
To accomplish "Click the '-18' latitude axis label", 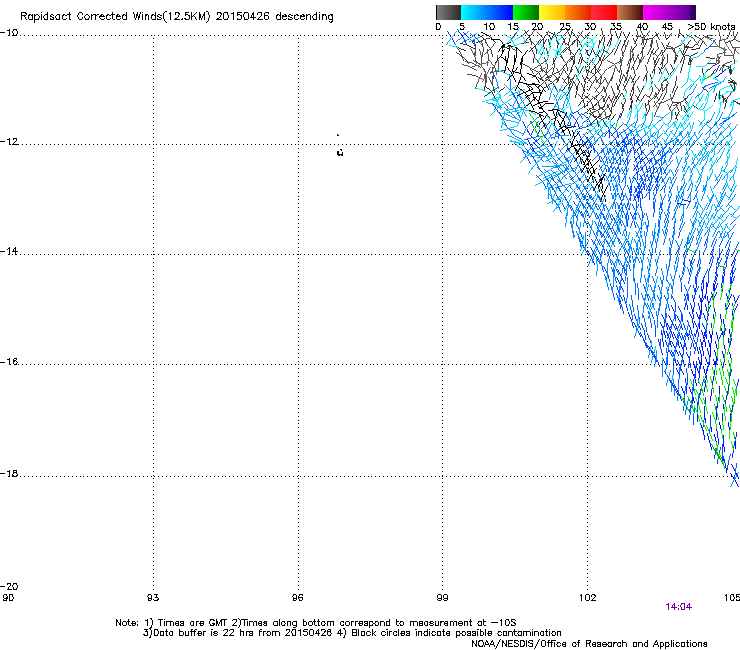I will click(9, 473).
